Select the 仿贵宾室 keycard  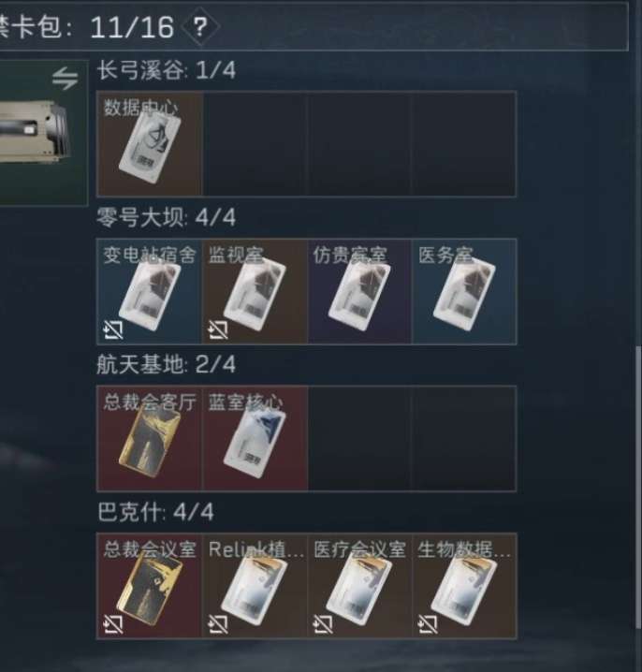coord(359,291)
